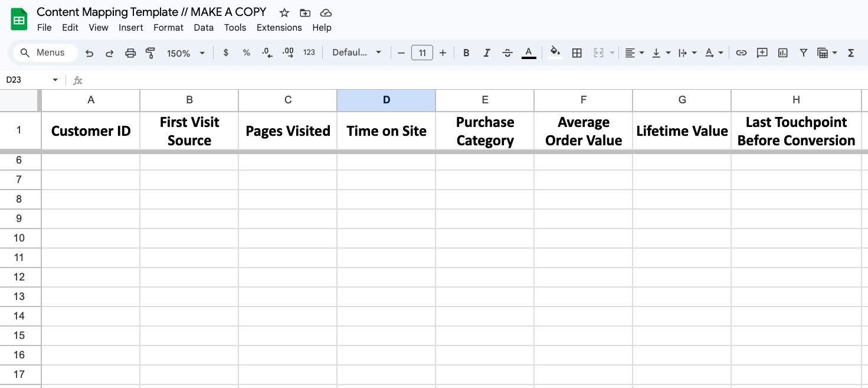Check the cloud save status icon

325,12
